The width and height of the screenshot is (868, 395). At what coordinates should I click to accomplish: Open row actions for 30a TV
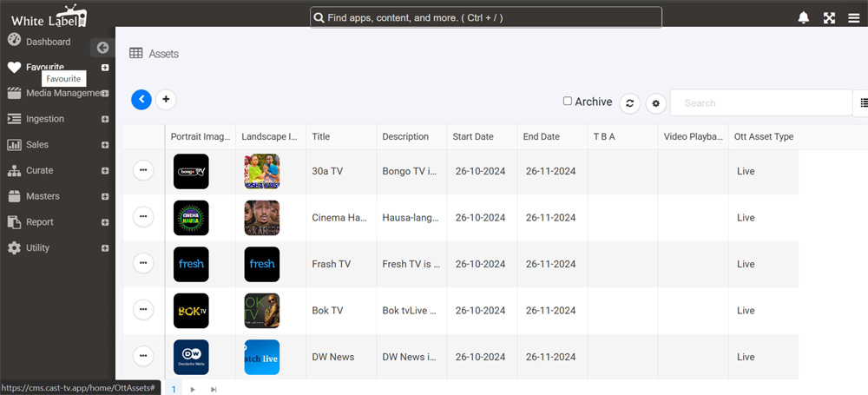click(143, 171)
